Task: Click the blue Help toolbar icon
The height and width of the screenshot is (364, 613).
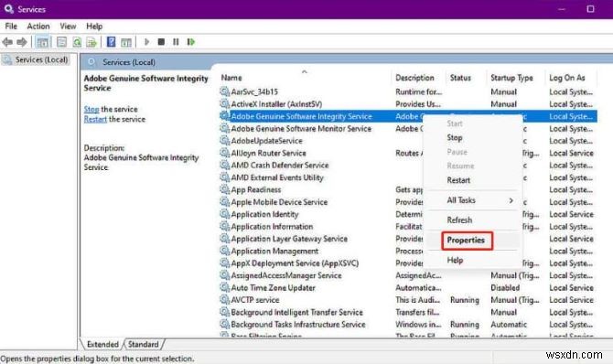Action: tap(111, 42)
